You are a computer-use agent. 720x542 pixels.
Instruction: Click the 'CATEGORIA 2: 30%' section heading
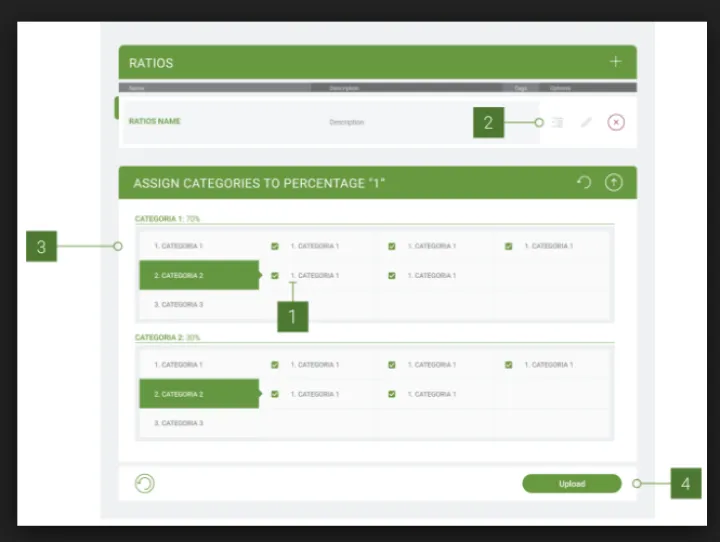[168, 337]
